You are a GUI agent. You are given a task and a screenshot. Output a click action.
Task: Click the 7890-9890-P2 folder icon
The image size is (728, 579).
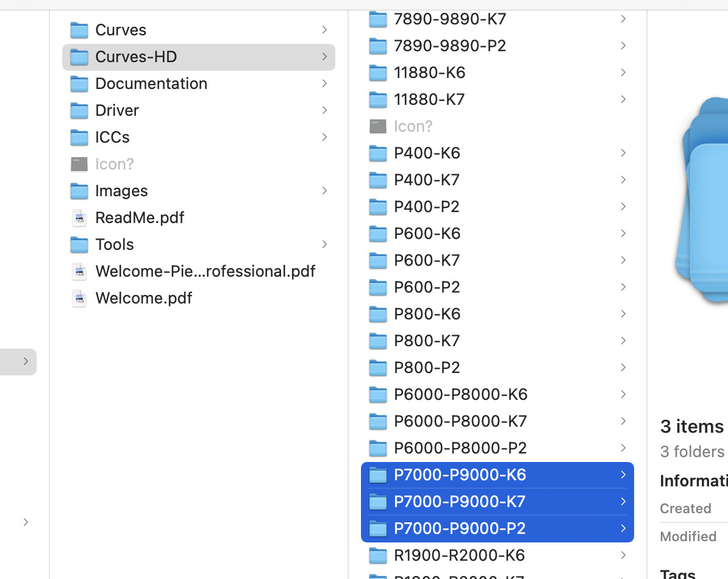[377, 46]
